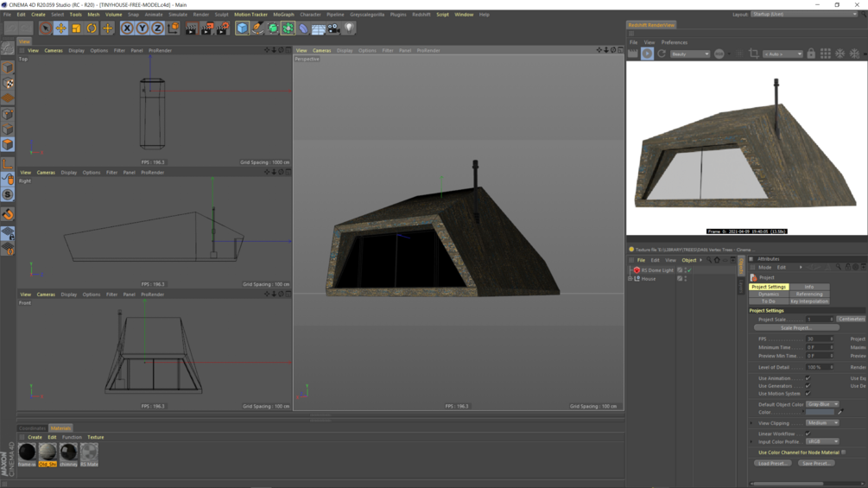This screenshot has width=868, height=488.
Task: Select Polygons mode orange cube in sidebar
Action: pos(8,144)
